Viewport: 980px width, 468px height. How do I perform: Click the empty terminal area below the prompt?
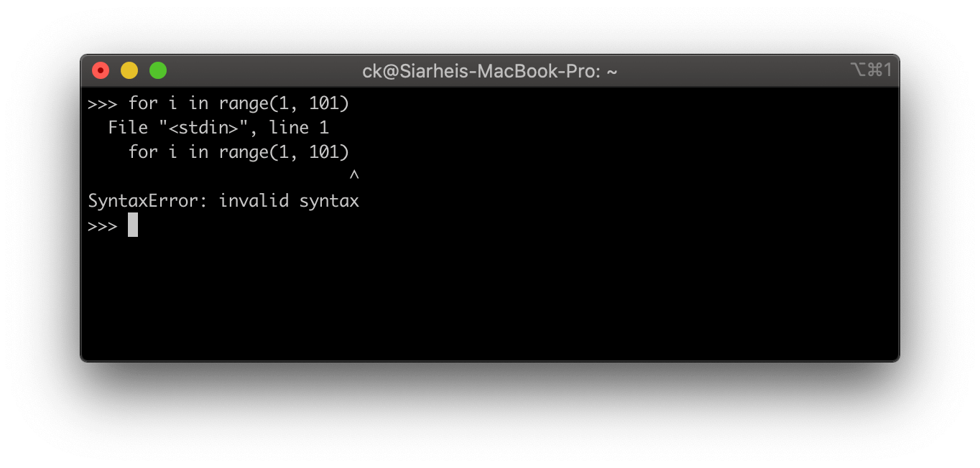pyautogui.click(x=489, y=301)
